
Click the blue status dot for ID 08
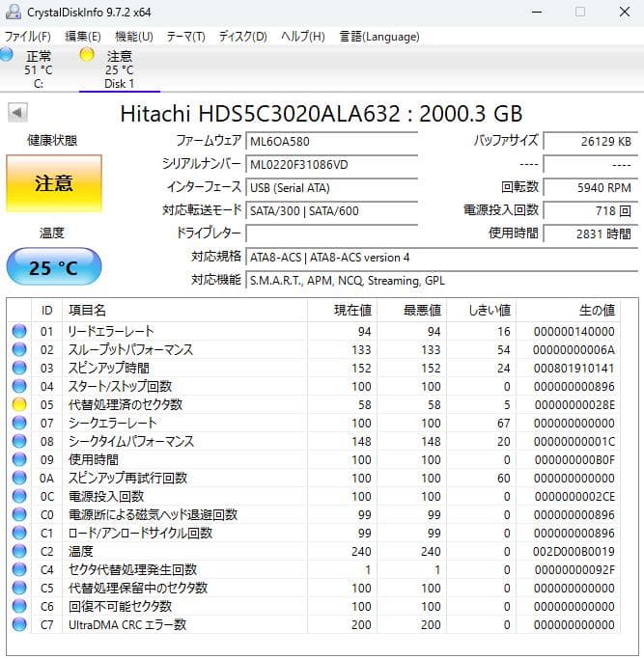[19, 441]
